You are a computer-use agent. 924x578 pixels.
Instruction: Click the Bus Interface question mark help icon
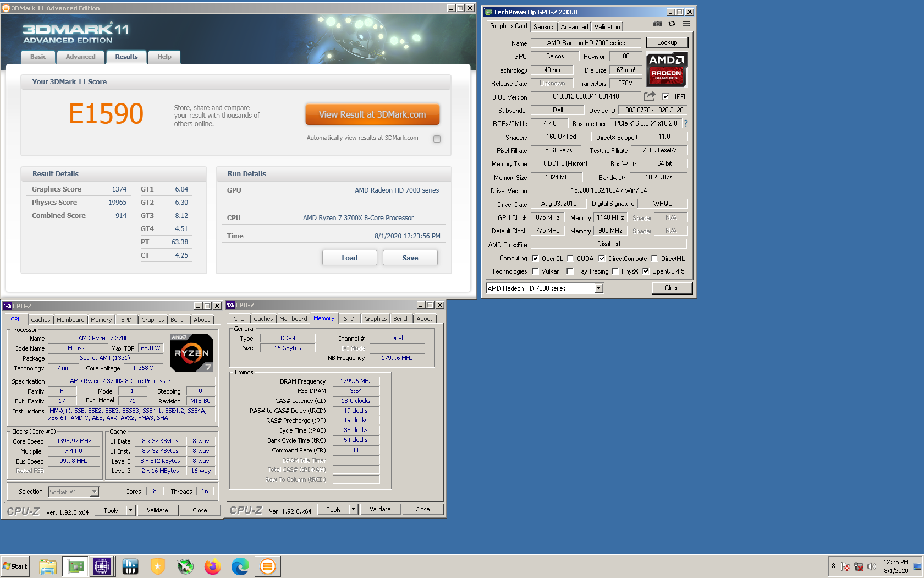pos(686,124)
